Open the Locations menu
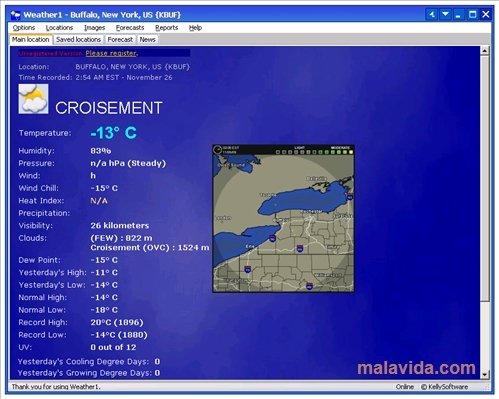This screenshot has width=499, height=399. [x=59, y=28]
